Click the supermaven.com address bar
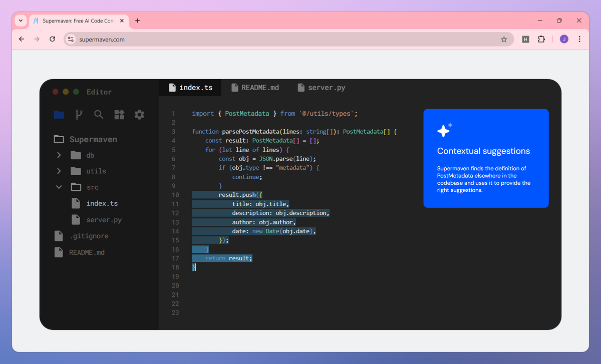This screenshot has height=364, width=601. pos(288,39)
